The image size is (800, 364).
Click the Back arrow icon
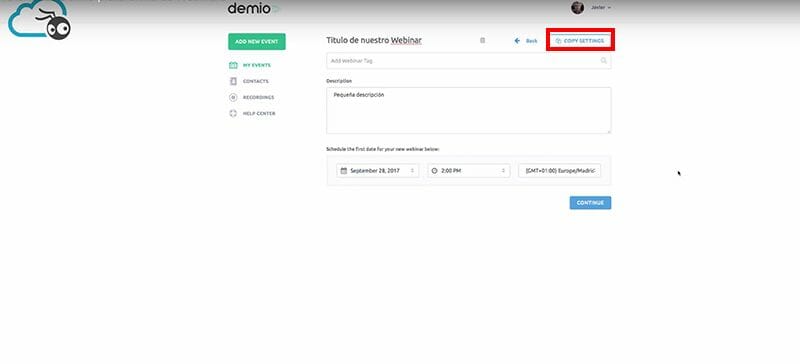[x=517, y=40]
